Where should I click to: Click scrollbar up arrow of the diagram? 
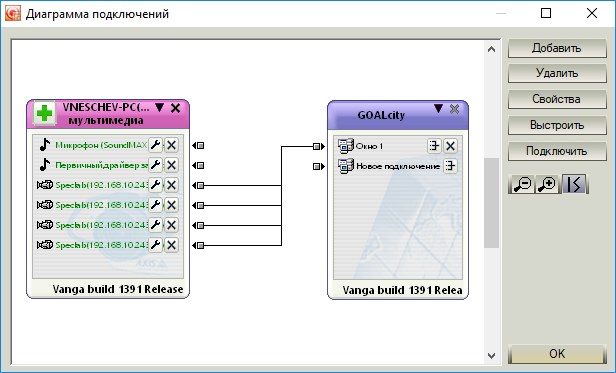491,50
